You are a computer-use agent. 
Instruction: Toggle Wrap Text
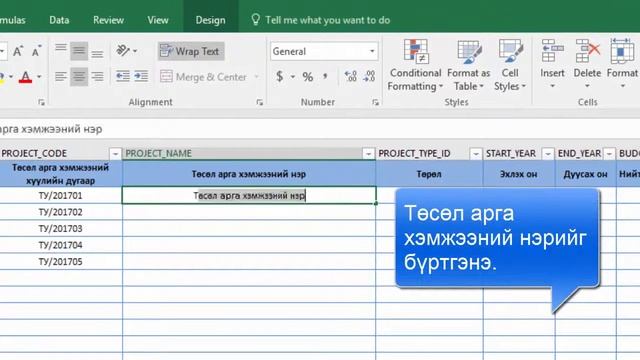coord(191,51)
